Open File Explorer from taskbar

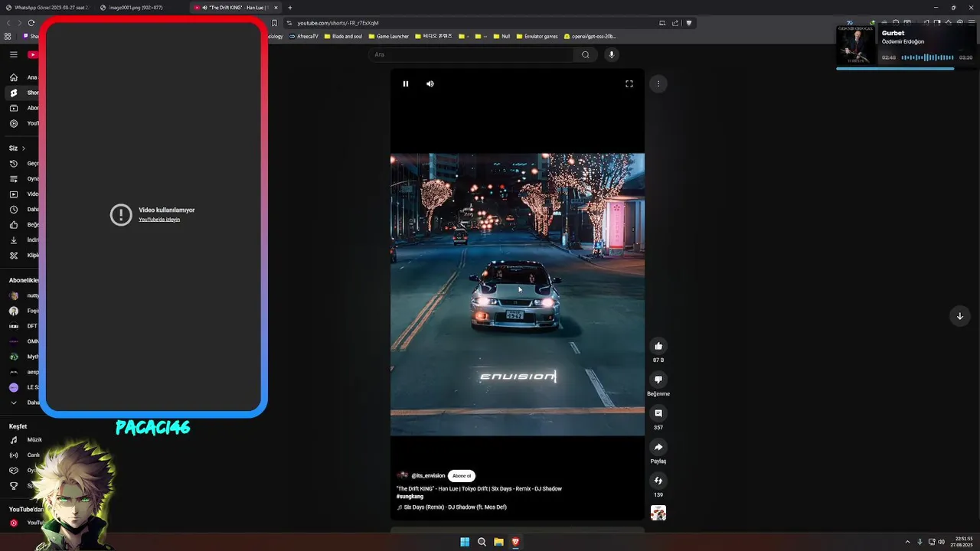pyautogui.click(x=498, y=542)
